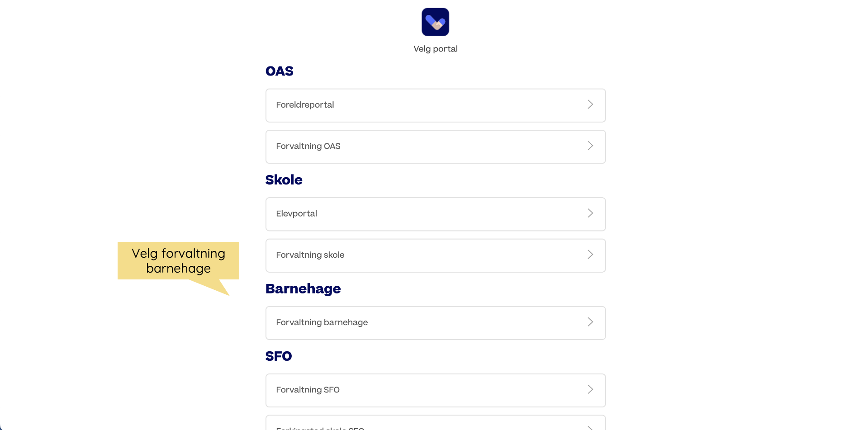Screen dimensions: 868x430
Task: Click the SFO section heading
Action: (279, 356)
